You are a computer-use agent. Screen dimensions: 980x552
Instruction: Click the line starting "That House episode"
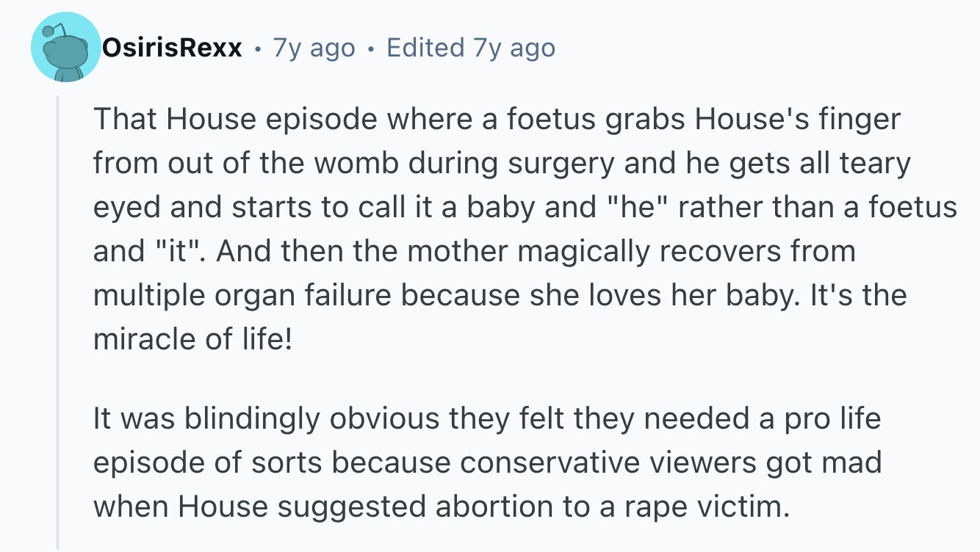click(497, 120)
